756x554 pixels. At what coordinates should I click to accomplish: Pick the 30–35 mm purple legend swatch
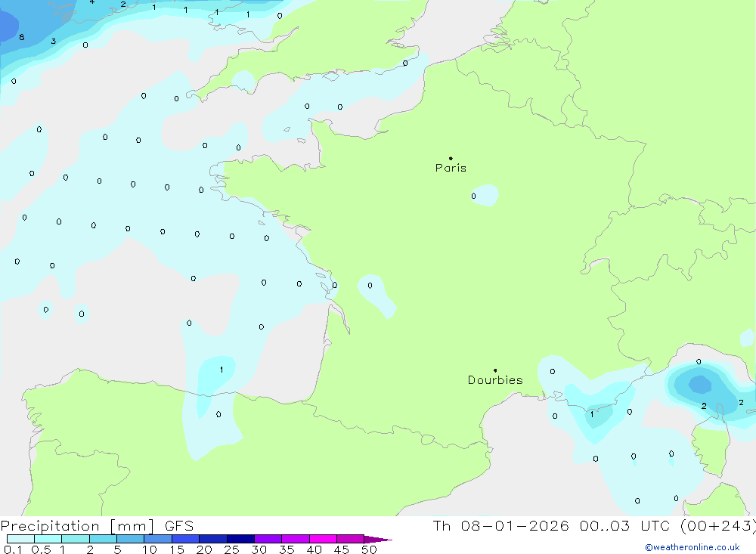pos(268,539)
